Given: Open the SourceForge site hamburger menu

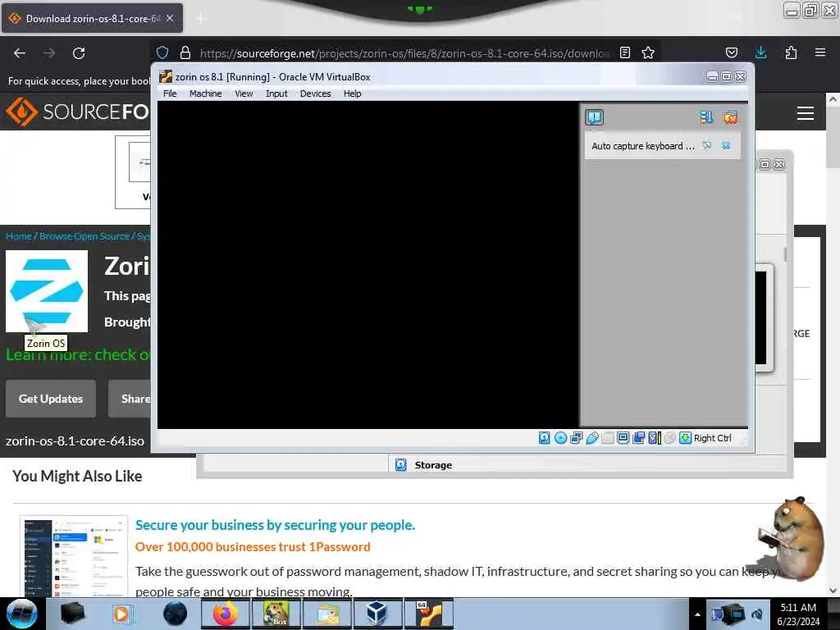Looking at the screenshot, I should (806, 113).
